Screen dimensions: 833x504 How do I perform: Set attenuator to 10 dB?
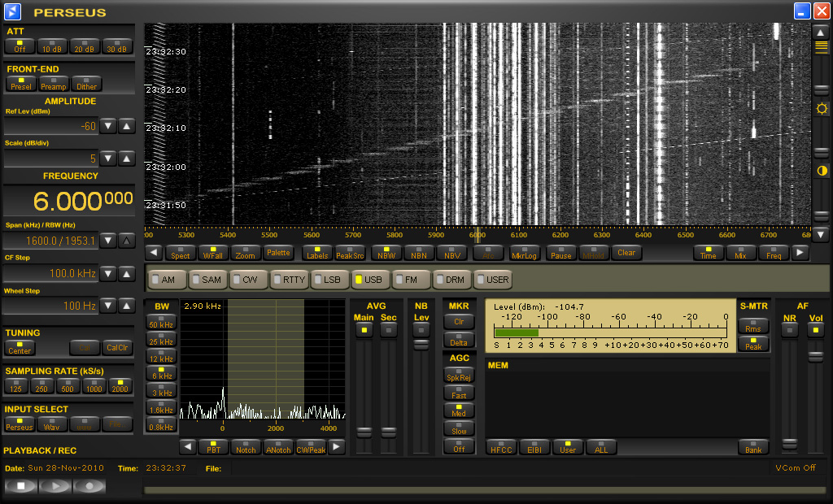pyautogui.click(x=52, y=46)
